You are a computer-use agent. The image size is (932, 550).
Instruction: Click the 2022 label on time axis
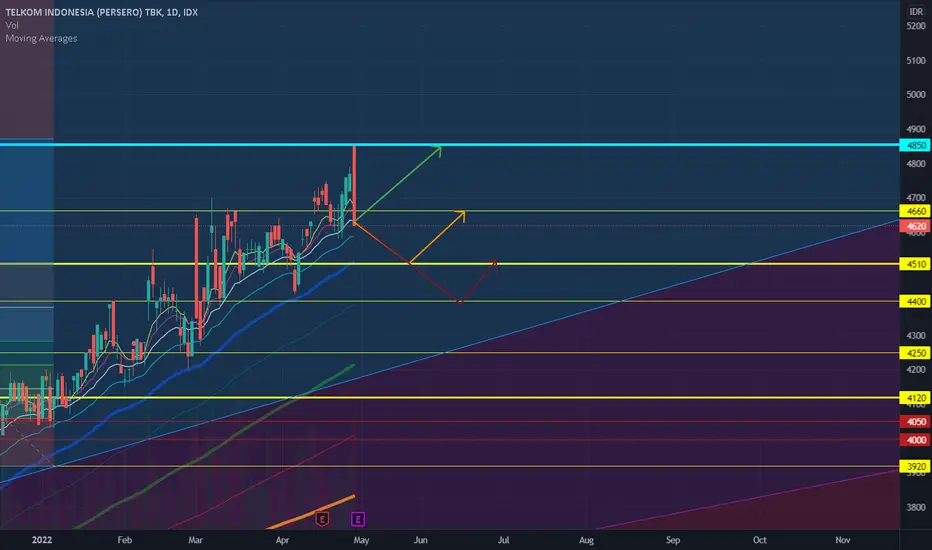click(42, 540)
